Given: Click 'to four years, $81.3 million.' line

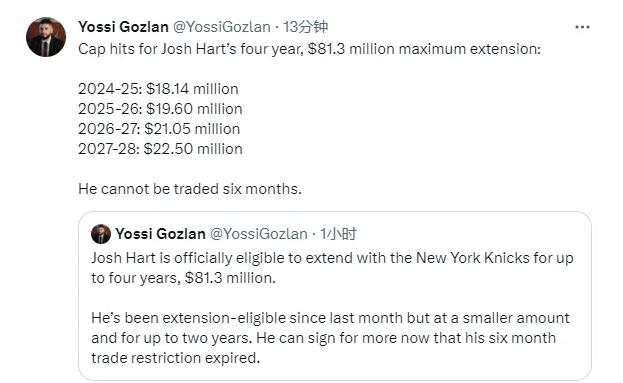Looking at the screenshot, I should [x=183, y=278].
